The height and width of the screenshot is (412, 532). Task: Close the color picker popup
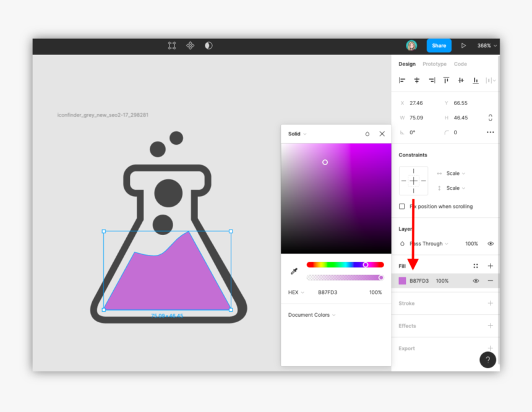(x=382, y=134)
